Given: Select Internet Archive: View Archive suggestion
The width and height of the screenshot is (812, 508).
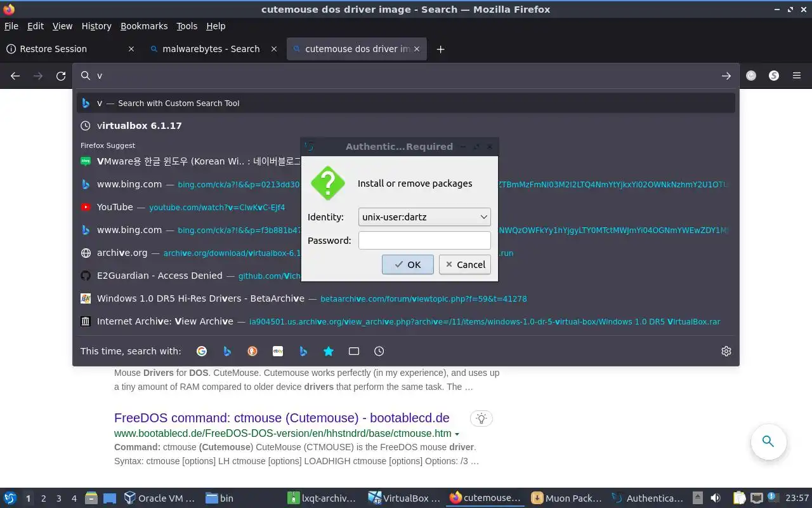Looking at the screenshot, I should coord(406,321).
